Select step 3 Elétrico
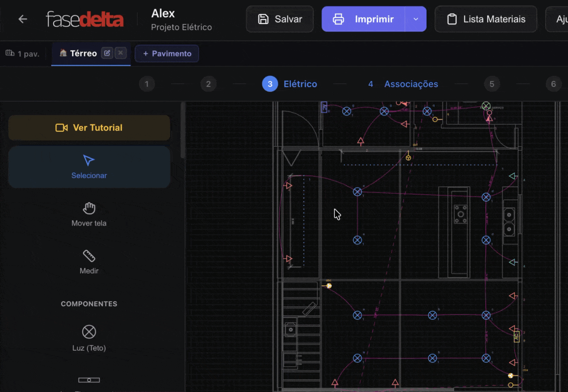The width and height of the screenshot is (568, 392). pos(289,84)
